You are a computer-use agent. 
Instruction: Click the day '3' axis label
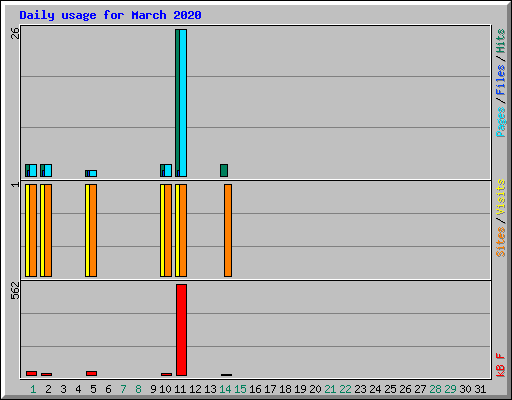click(63, 389)
